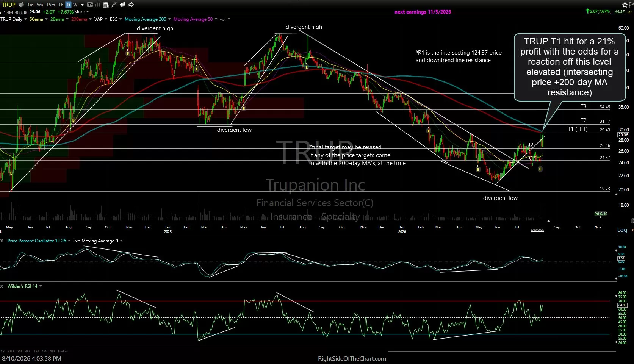Select the YTD range button
Screen dimensions: 634x364
click(11, 352)
